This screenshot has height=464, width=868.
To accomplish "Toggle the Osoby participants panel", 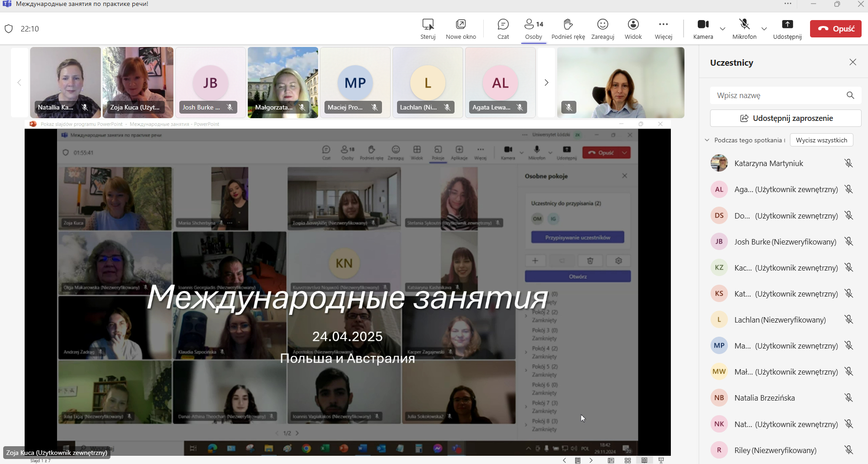I will [x=533, y=29].
